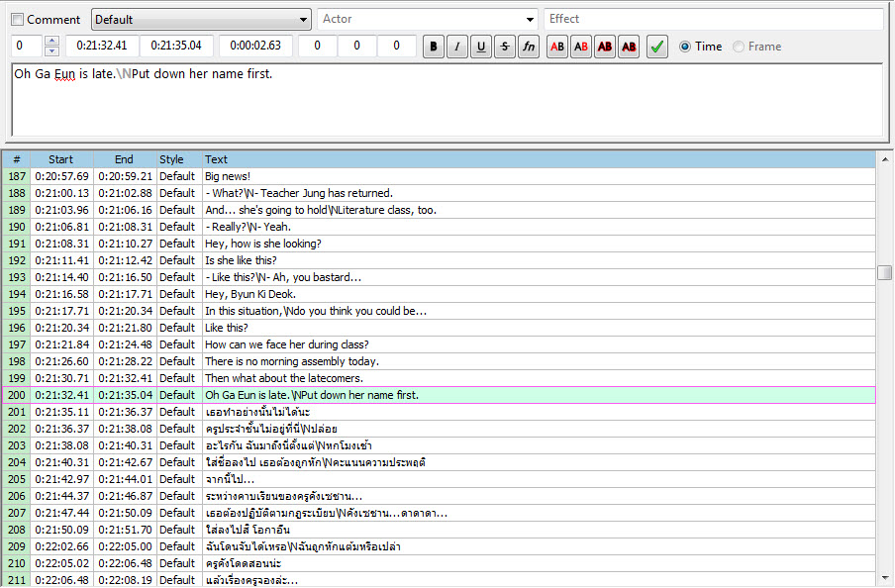Select highlighted line 200 'Oh Ga Eun is late'

439,395
